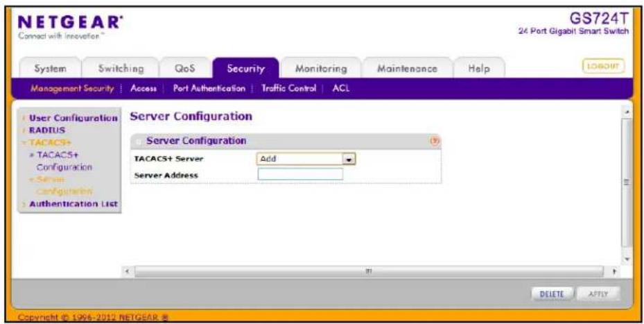
Task: Open the Access submenu
Action: click(x=143, y=88)
